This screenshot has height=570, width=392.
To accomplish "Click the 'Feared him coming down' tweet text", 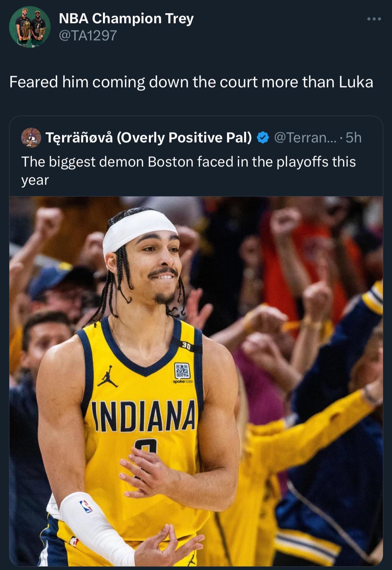I will coord(191,82).
